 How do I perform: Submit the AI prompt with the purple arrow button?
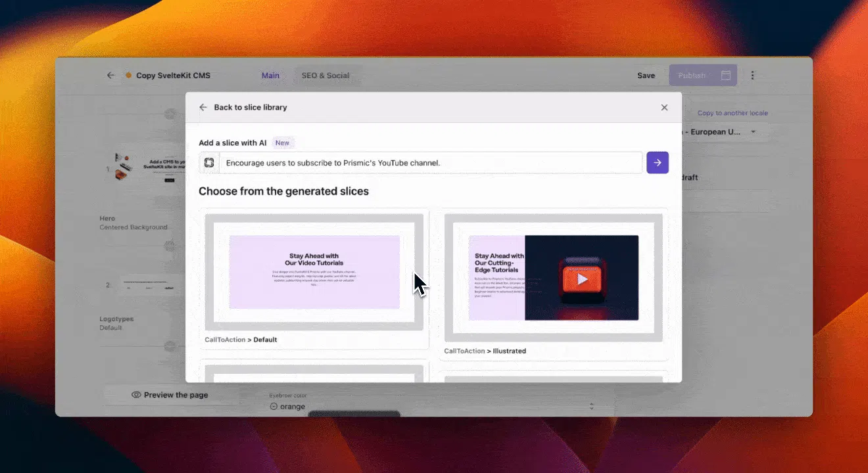[657, 162]
